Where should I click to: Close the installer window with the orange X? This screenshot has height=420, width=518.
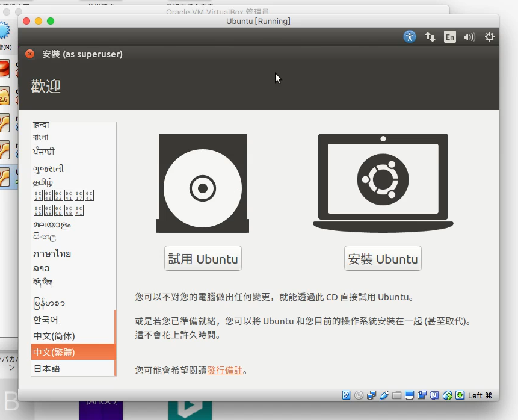29,54
